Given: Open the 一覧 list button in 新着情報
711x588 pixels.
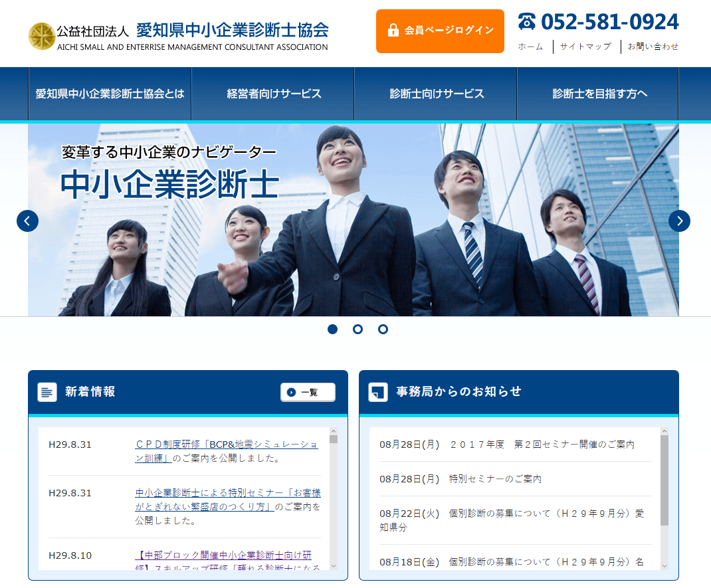Looking at the screenshot, I should click(308, 392).
